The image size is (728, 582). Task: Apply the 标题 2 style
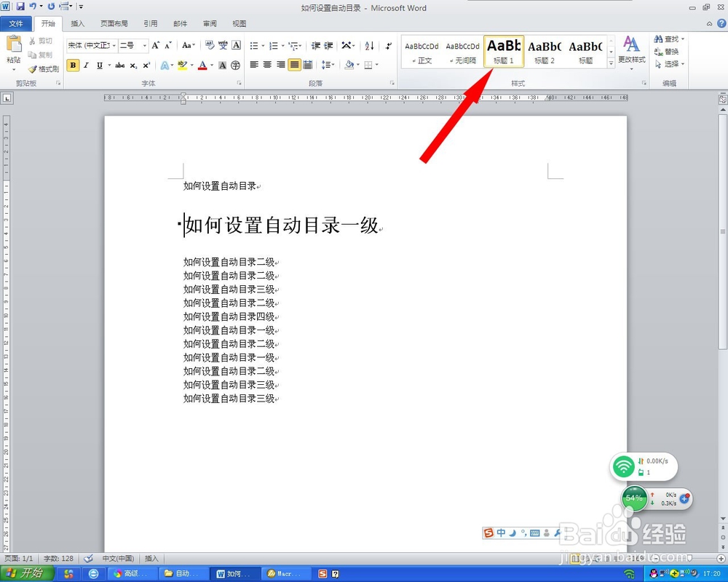coord(545,51)
